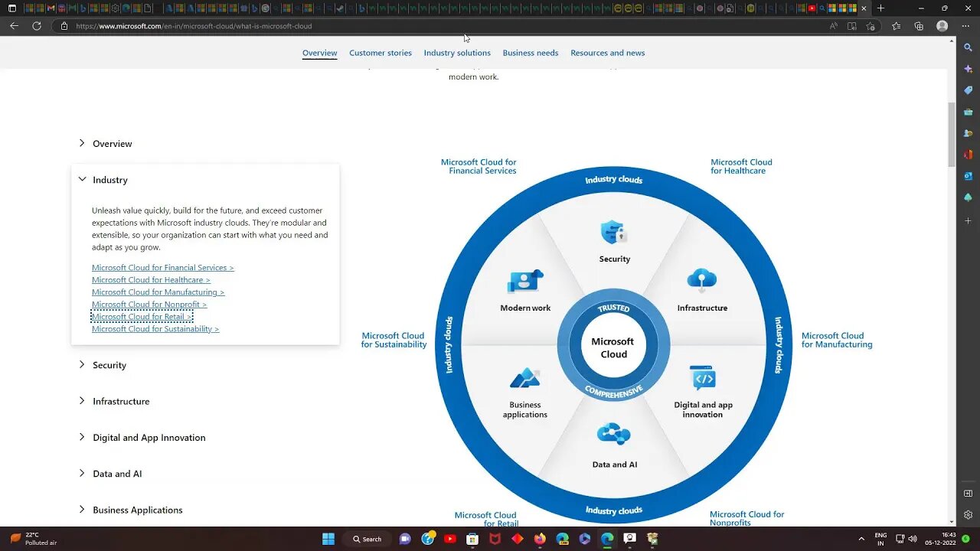Open Microsoft Cloud for Manufacturing link in list
Viewport: 980px width, 551px height.
coord(158,292)
